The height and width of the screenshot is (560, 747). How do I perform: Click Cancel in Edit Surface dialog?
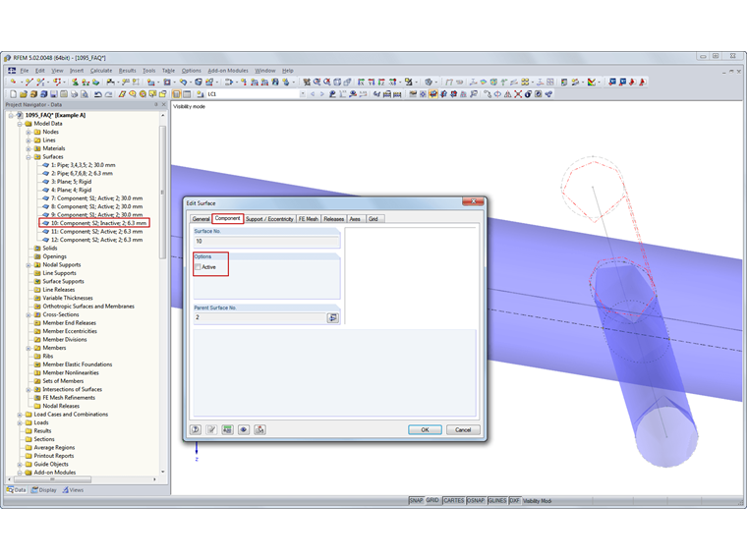click(463, 429)
